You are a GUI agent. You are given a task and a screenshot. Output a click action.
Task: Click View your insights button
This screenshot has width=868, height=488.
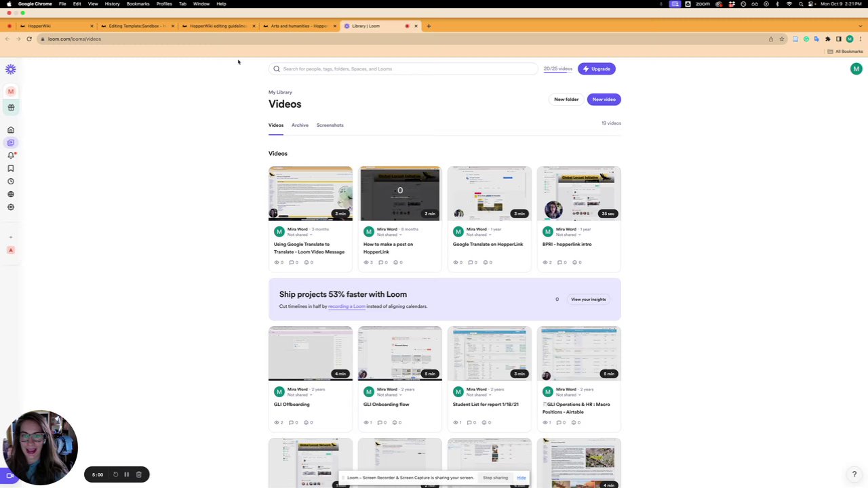pyautogui.click(x=588, y=300)
